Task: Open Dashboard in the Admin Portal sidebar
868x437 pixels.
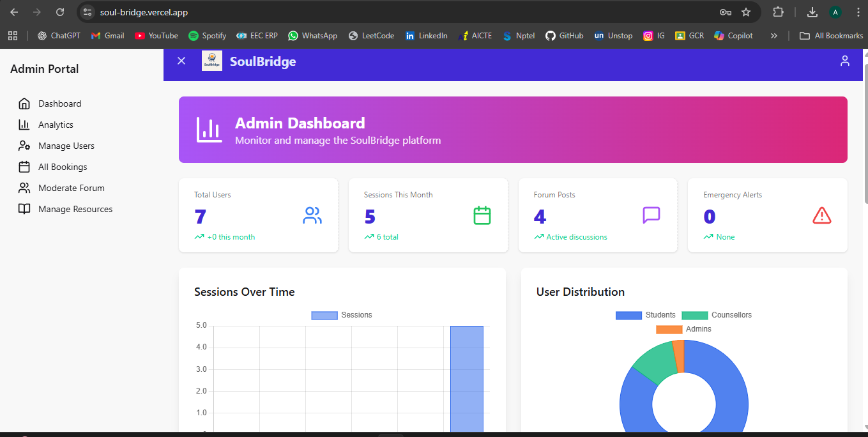Action: click(59, 103)
